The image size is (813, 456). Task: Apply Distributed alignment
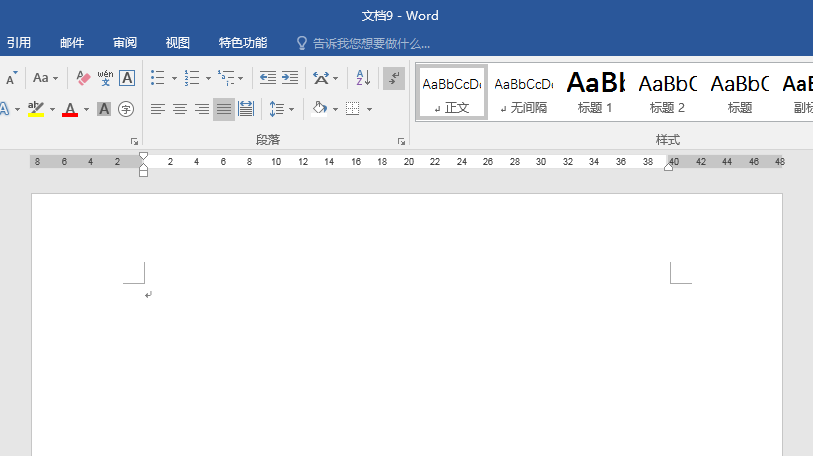pos(246,109)
